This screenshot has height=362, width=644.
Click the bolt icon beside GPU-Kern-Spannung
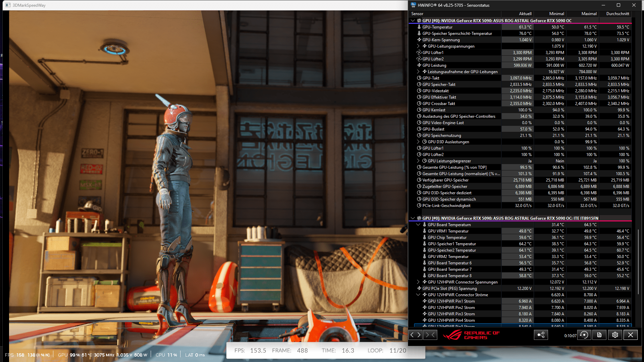[419, 40]
